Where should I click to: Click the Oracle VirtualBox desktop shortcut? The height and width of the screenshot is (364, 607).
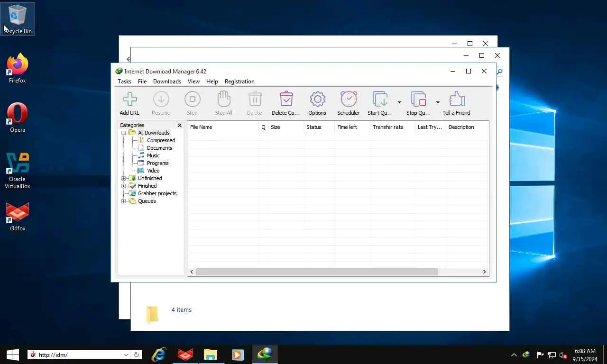coord(18,171)
